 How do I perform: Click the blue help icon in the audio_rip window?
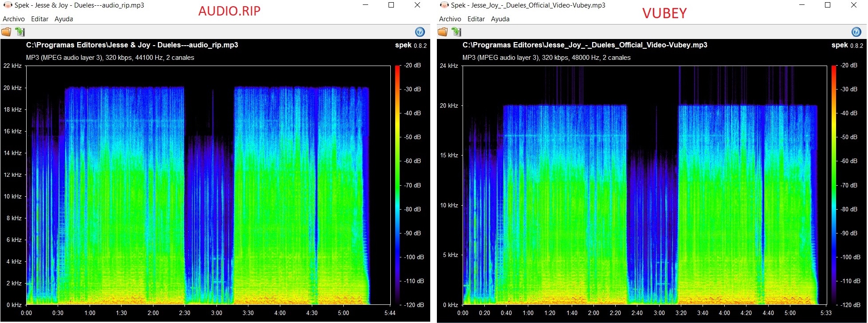pos(420,32)
